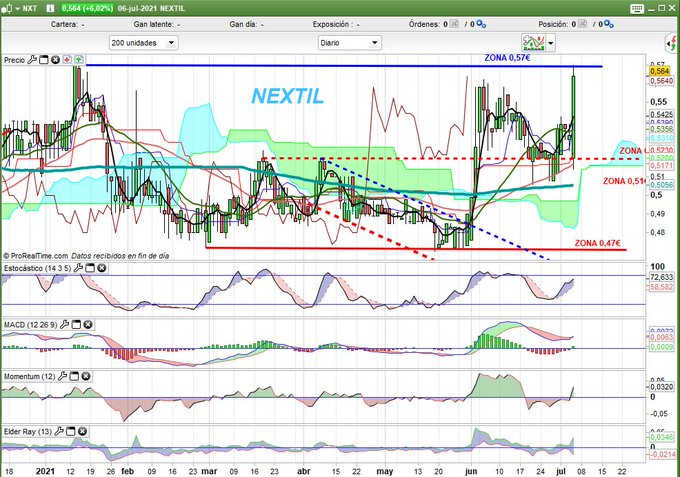Viewport: 680px width, 477px height.
Task: Click the yellow 0,564 price axis label
Action: 660,71
